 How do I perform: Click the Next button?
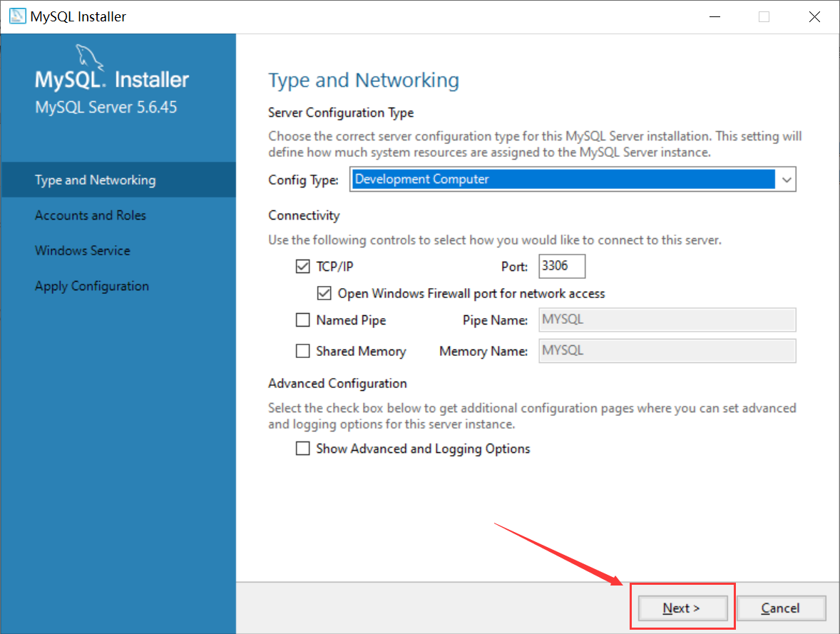[682, 608]
